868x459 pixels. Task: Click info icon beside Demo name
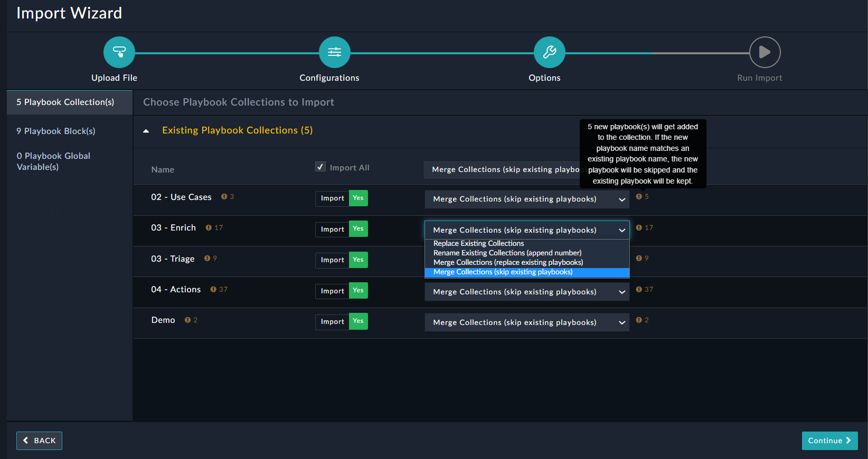click(187, 320)
